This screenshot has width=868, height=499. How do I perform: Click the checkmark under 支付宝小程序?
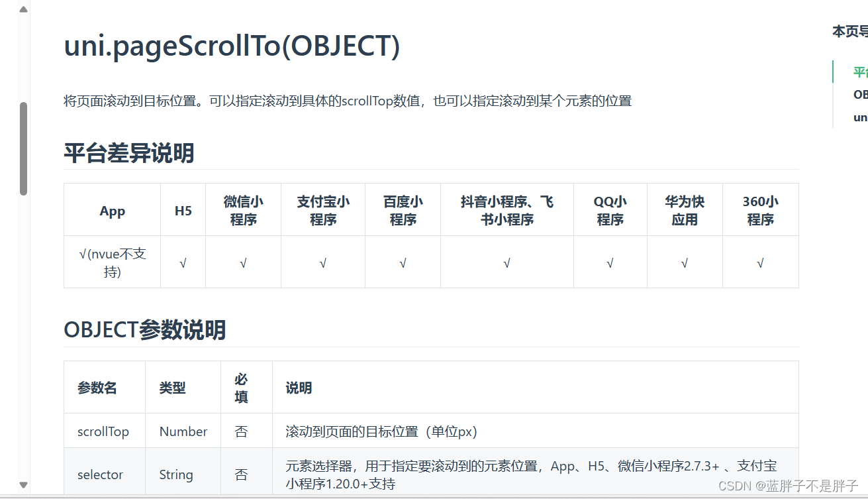[x=323, y=263]
